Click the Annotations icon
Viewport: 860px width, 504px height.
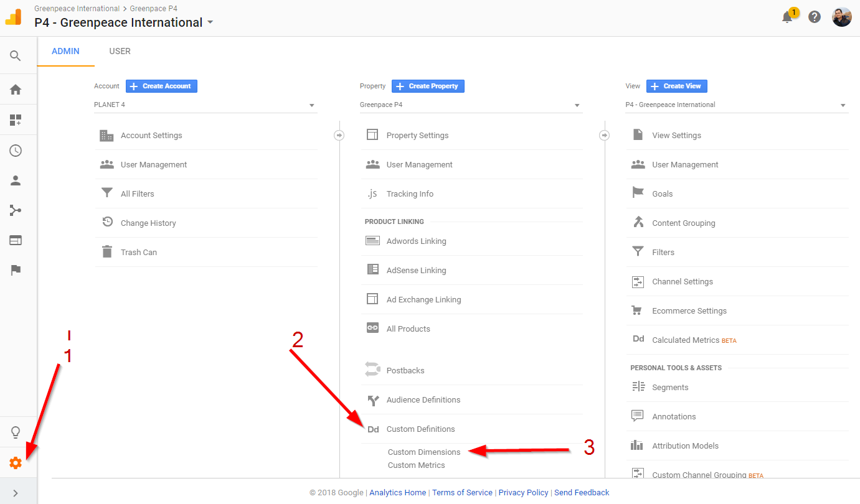coord(637,416)
